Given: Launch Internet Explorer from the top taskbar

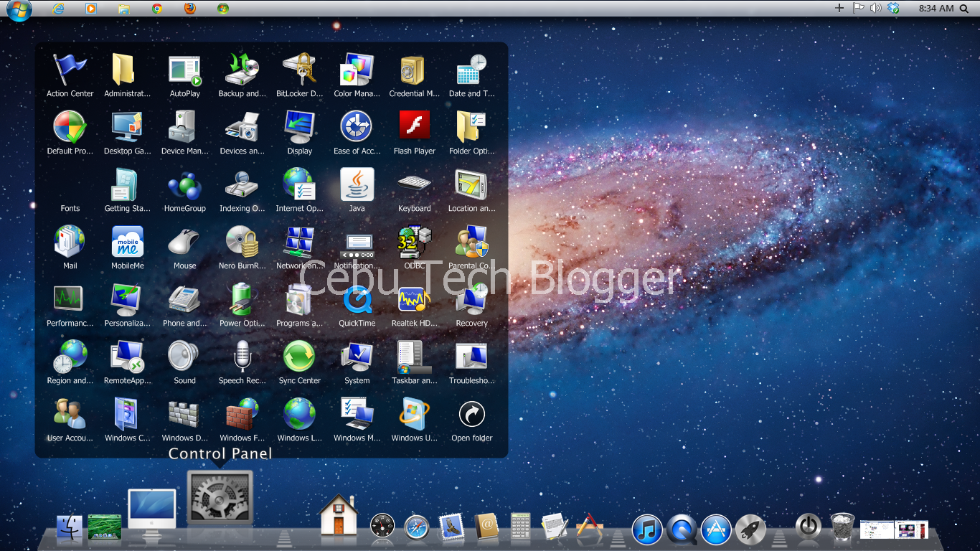Looking at the screenshot, I should (x=59, y=9).
